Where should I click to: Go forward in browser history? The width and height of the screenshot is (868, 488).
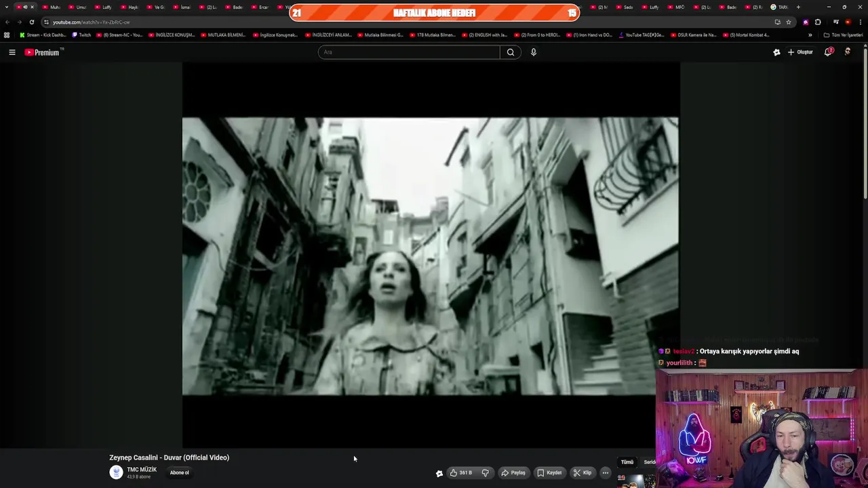[19, 22]
